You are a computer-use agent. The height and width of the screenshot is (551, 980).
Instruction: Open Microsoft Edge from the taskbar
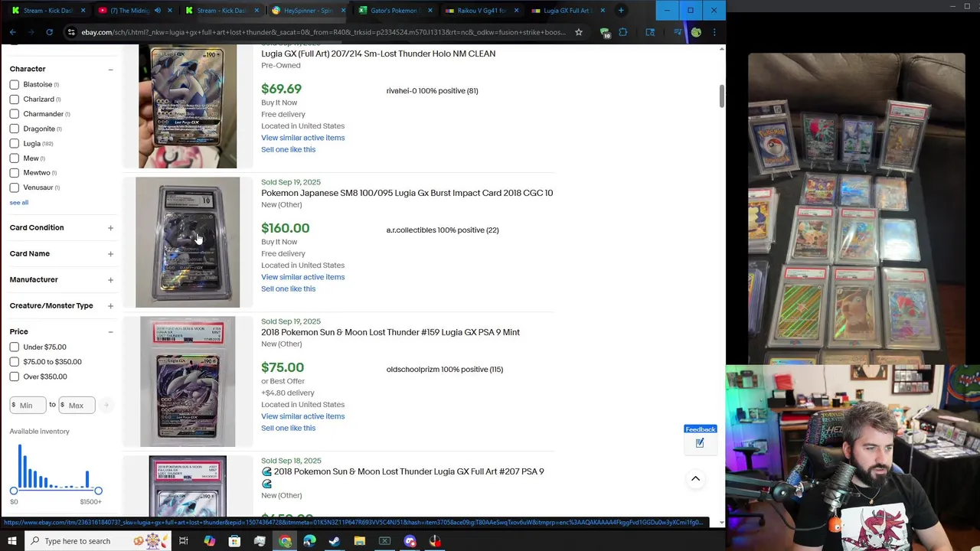(309, 541)
